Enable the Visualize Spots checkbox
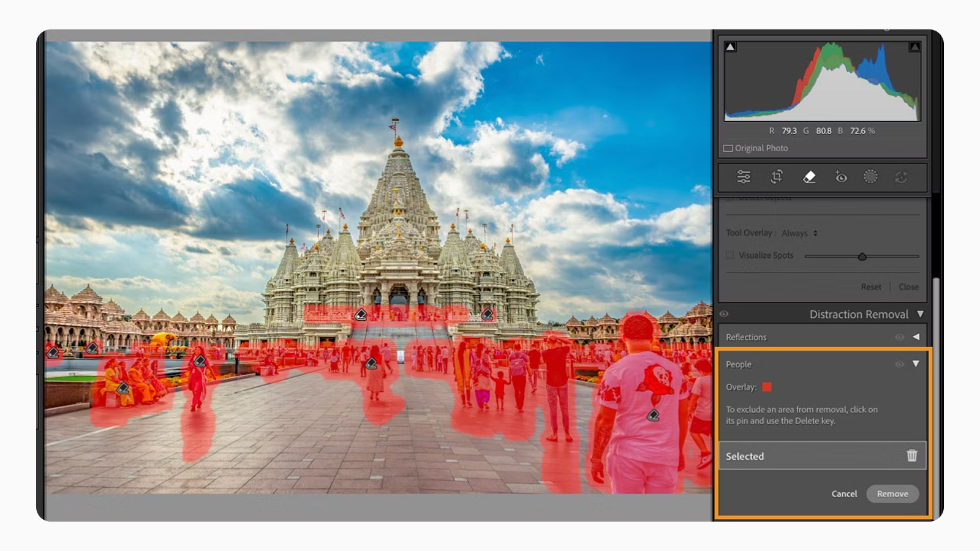This screenshot has height=551, width=980. (x=729, y=255)
